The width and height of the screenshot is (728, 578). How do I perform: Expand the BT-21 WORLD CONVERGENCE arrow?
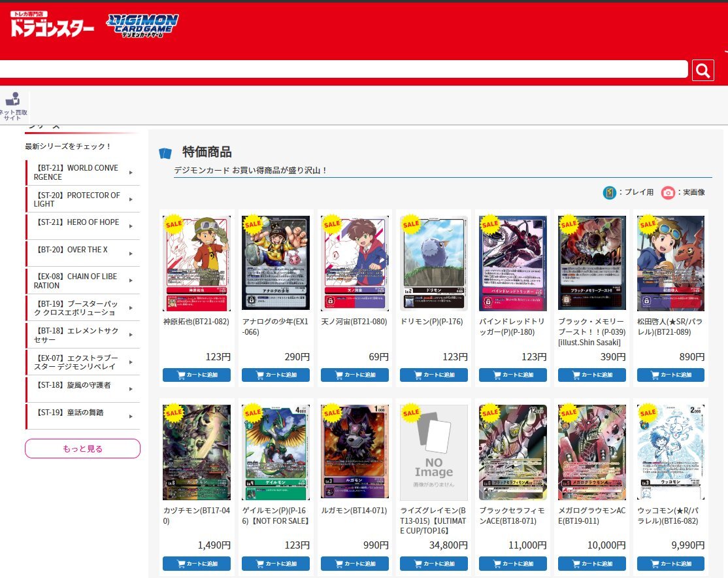pos(131,173)
